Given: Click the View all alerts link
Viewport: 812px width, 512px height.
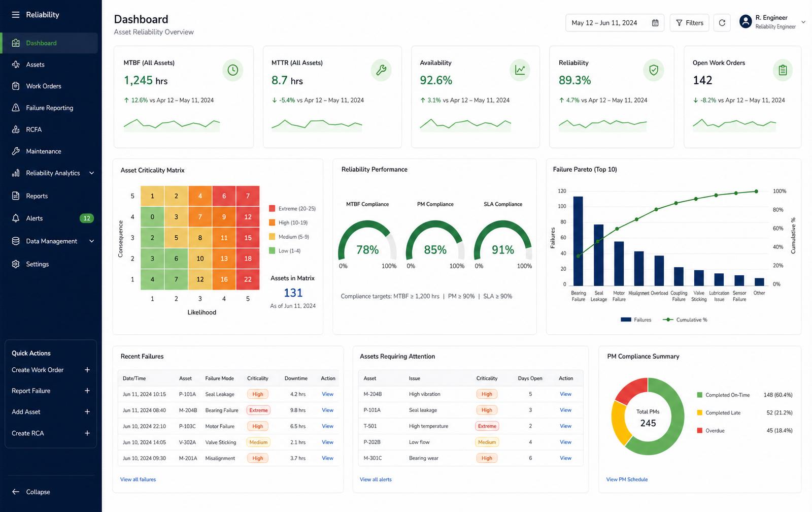Looking at the screenshot, I should [376, 479].
